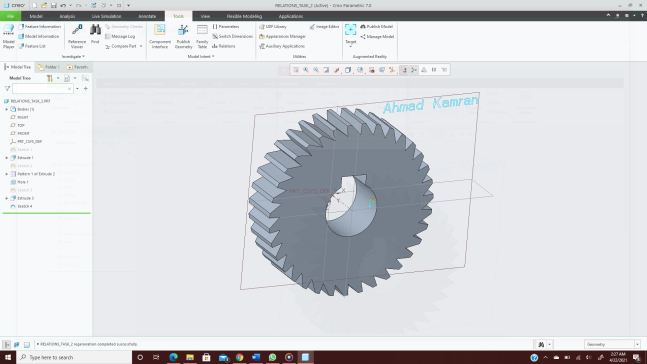Open WhatsApp from the taskbar
This screenshot has height=364, width=647.
pos(272,357)
